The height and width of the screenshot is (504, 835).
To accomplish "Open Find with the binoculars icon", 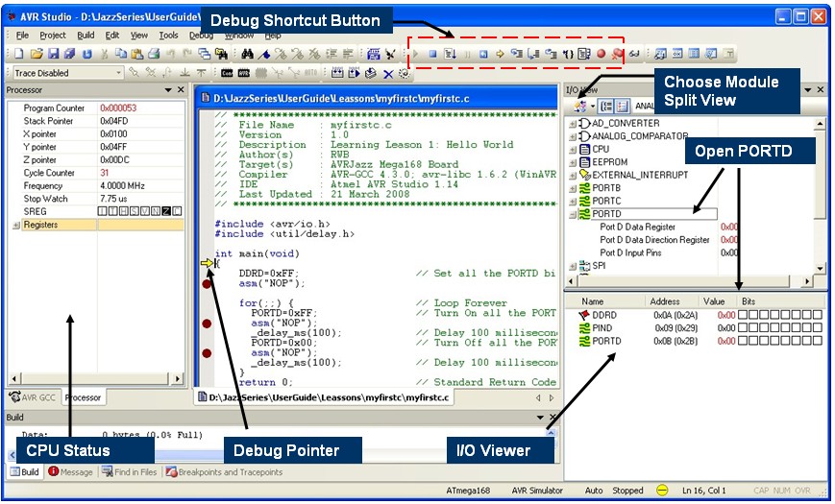I will click(247, 54).
